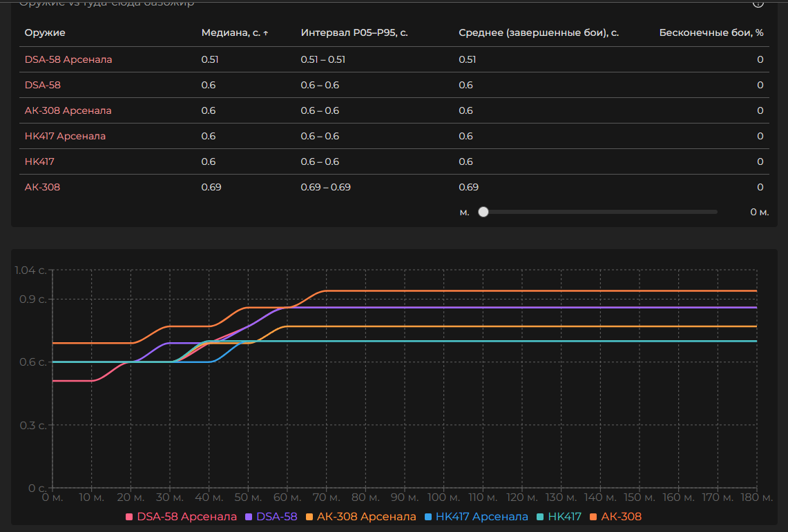Click the orange AK-308 legend entry
Image resolution: width=788 pixels, height=532 pixels.
click(615, 517)
